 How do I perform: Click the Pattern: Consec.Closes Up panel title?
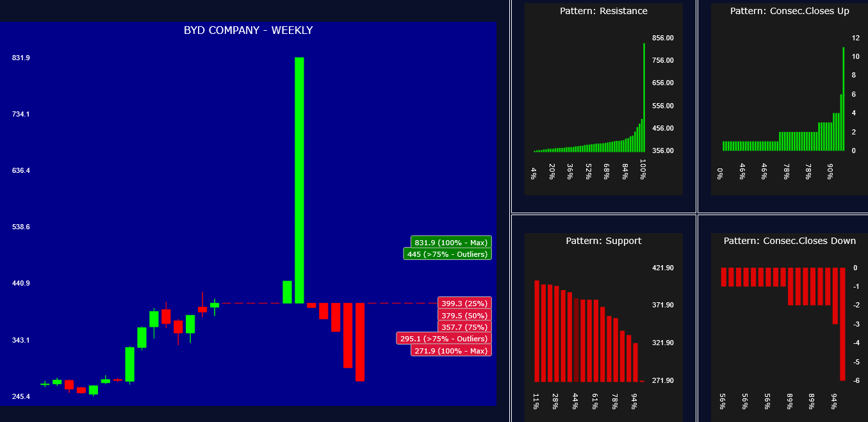click(790, 11)
